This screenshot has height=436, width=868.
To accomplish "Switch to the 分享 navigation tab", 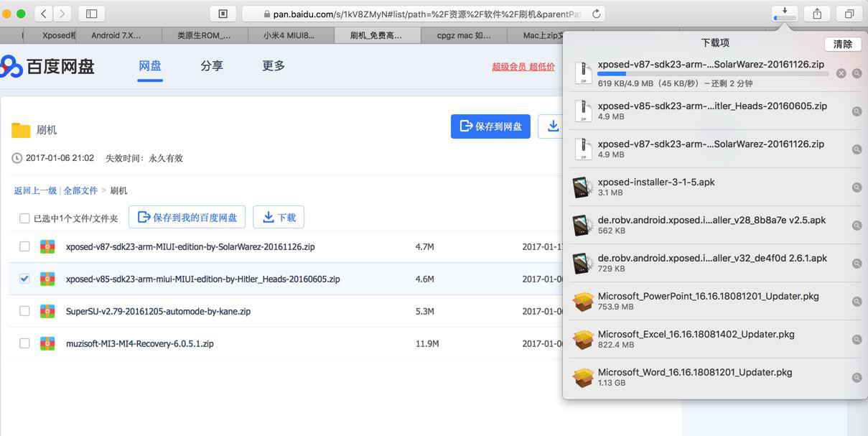I will [212, 66].
